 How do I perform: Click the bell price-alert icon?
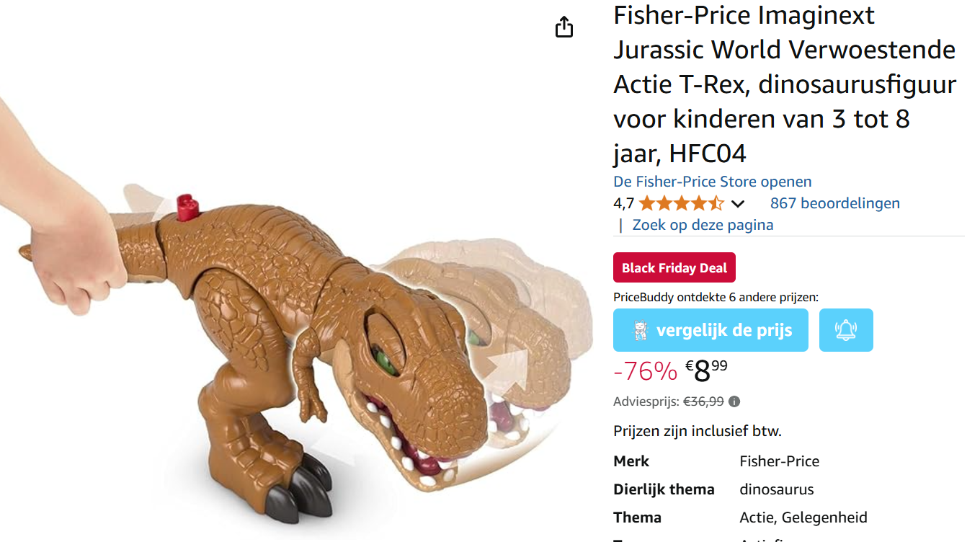pos(846,329)
